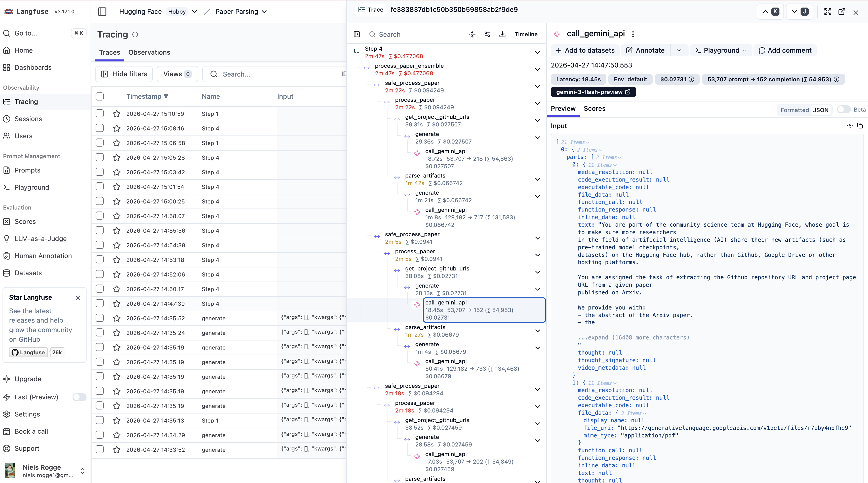Star the 14:47:30 Step 4 trace
The image size is (868, 483).
116,303
